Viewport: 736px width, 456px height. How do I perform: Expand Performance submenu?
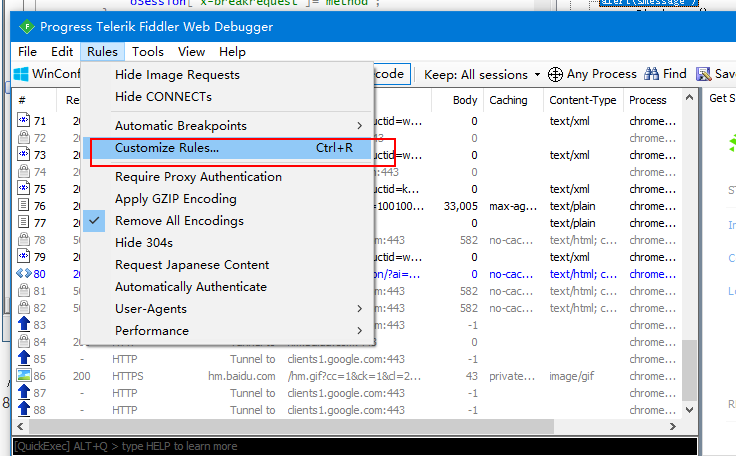point(228,331)
